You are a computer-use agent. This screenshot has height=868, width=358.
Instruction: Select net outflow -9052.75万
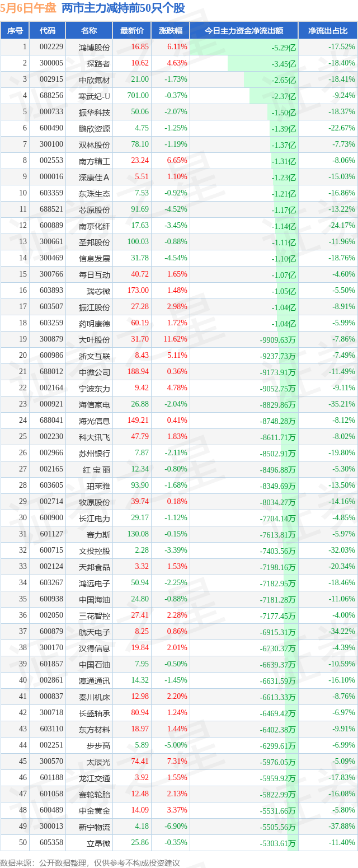tap(277, 388)
